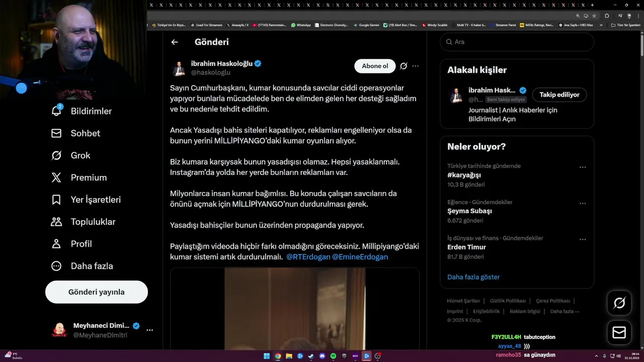Open Çerez Politikası footer link

pos(553,301)
